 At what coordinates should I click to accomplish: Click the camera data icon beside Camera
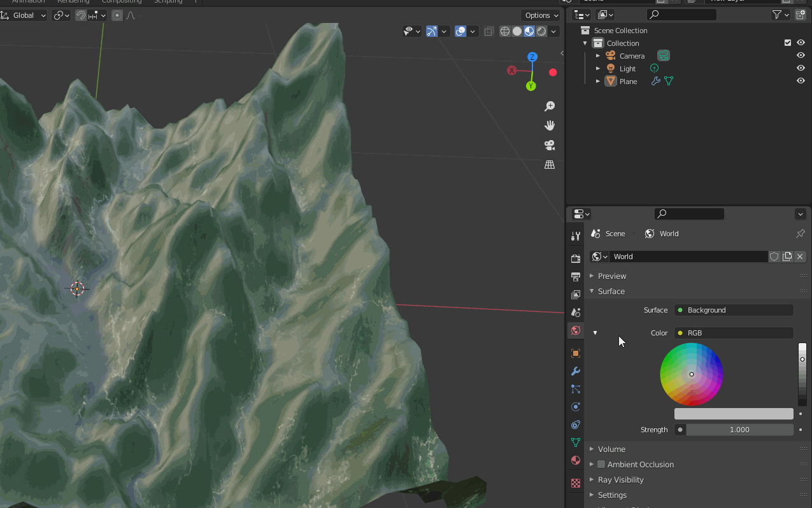[664, 55]
